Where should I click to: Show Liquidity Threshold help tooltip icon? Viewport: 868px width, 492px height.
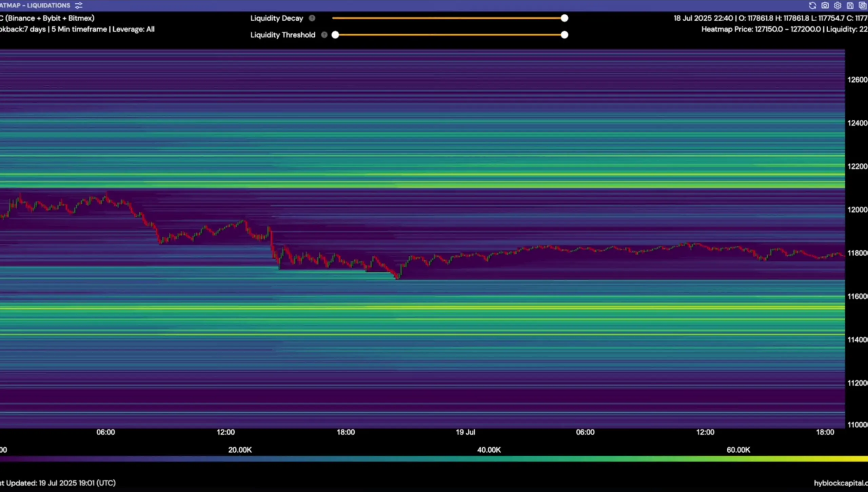pos(324,35)
